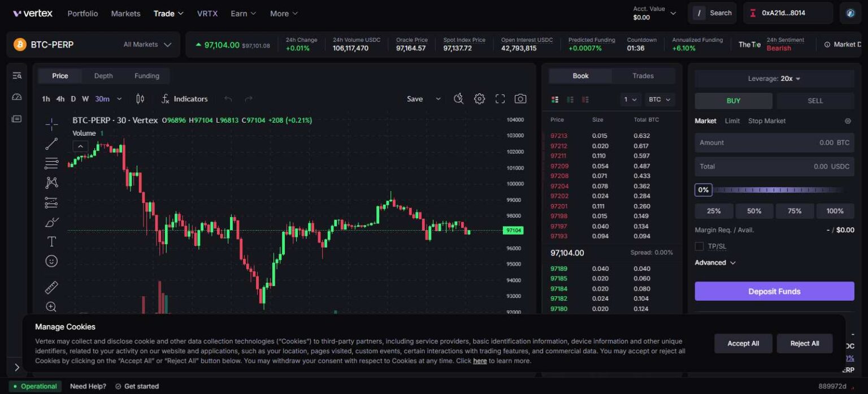The image size is (868, 394).
Task: Switch order book to bids-only view
Action: [570, 99]
